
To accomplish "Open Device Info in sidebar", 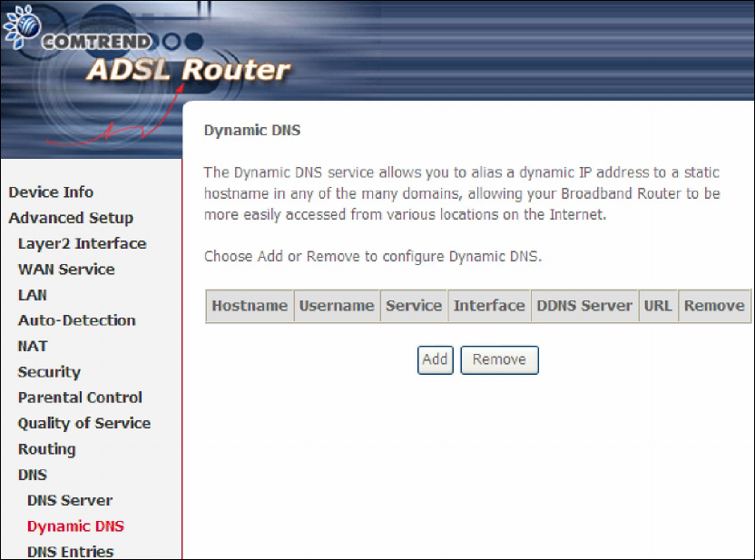I will coord(51,192).
